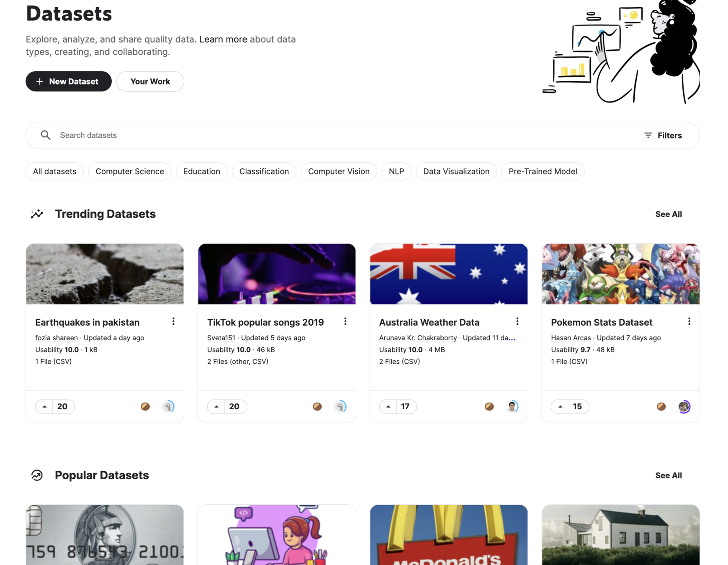Click bronze medal icon on Earthquakes card

tap(145, 406)
